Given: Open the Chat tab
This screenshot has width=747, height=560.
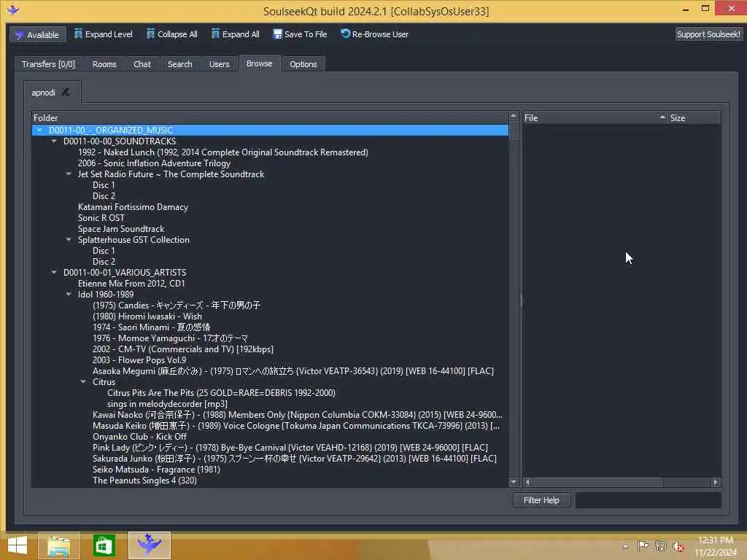Looking at the screenshot, I should coord(142,64).
